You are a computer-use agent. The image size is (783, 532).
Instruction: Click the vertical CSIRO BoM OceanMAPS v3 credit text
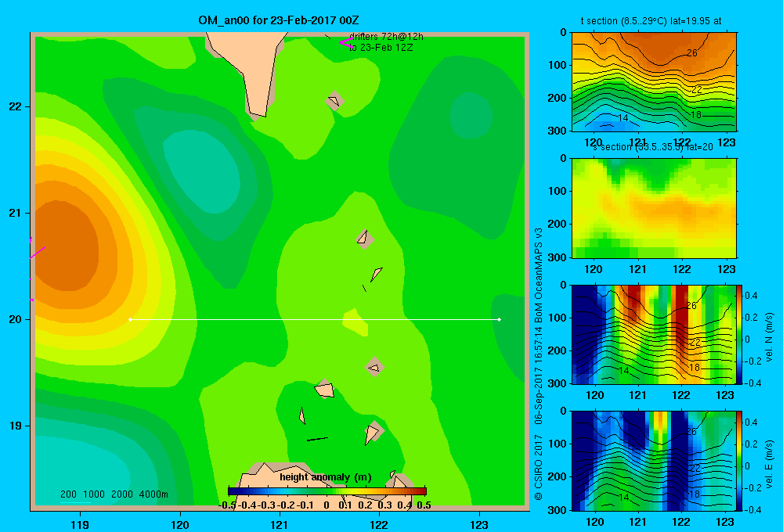tap(539, 364)
